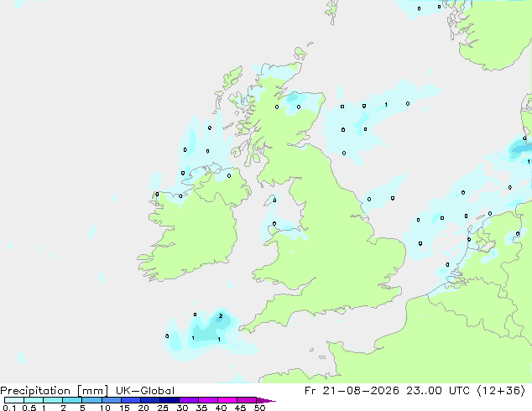532x411 pixels.
Task: Click the 0.1 mm lightest legend swatch
Action: [x=14, y=400]
